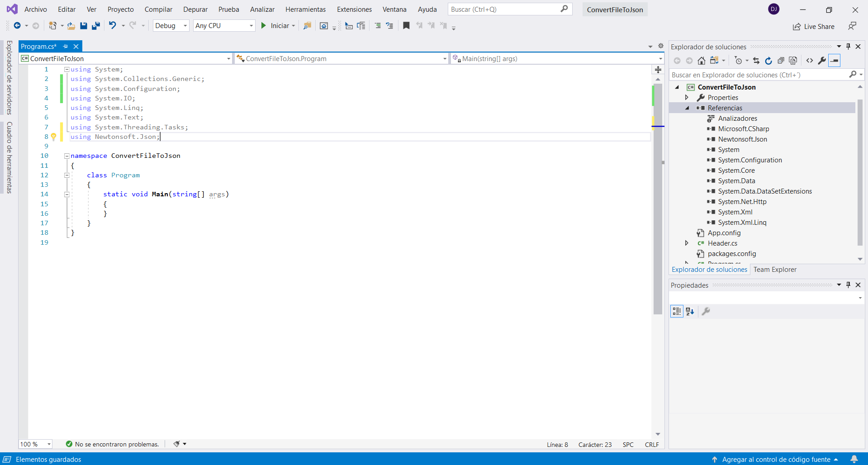Open the Debug configuration dropdown
The image size is (868, 465).
[171, 26]
